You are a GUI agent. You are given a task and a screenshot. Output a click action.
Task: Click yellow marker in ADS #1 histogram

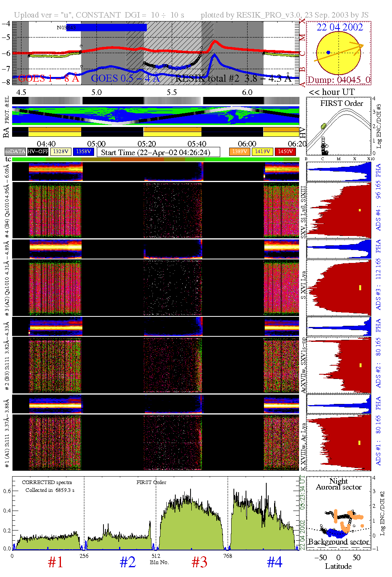(x=359, y=443)
